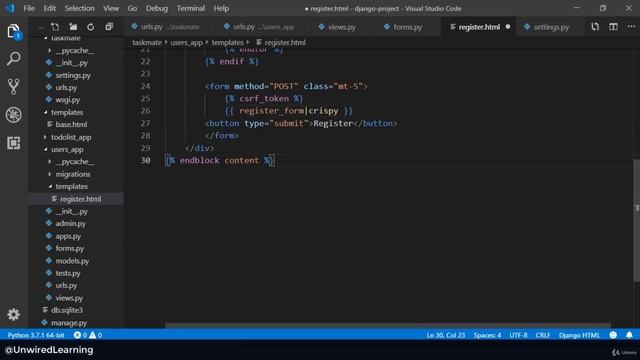Screen dimensions: 640x360
Task: Click New Folder icon in explorer toolbar
Action: coord(73,27)
